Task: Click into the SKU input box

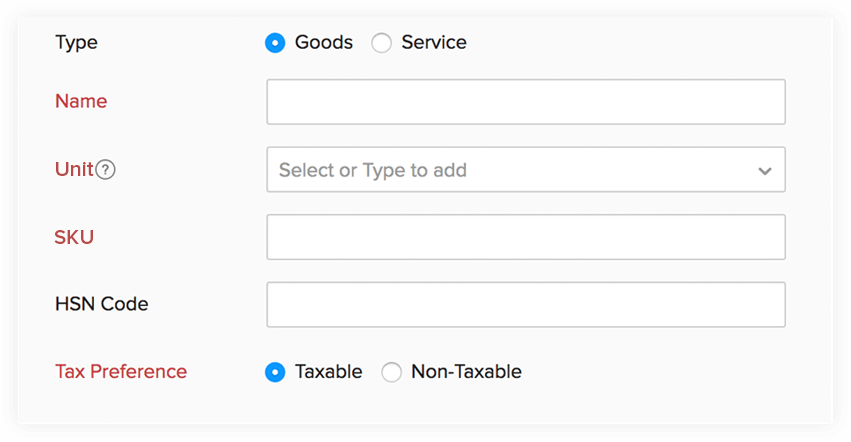Action: 525,237
